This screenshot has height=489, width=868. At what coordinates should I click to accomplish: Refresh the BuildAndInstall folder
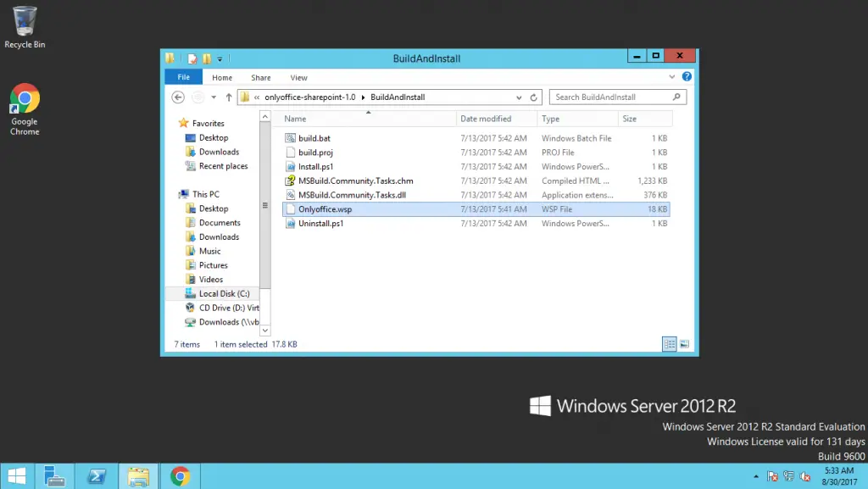[x=534, y=97]
